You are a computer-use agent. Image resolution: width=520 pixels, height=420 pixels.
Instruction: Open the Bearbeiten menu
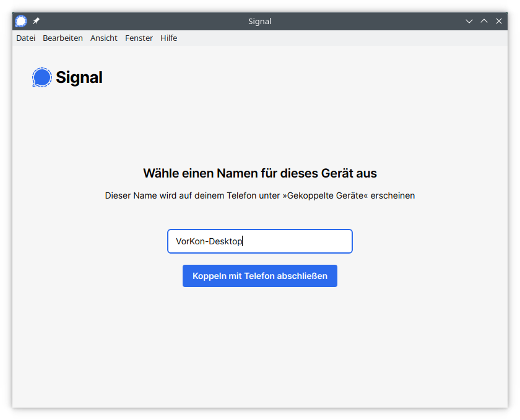click(63, 38)
